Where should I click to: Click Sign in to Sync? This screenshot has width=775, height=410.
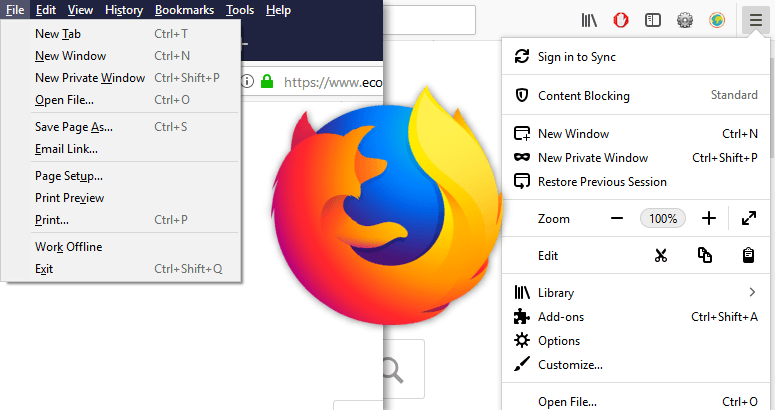[576, 57]
